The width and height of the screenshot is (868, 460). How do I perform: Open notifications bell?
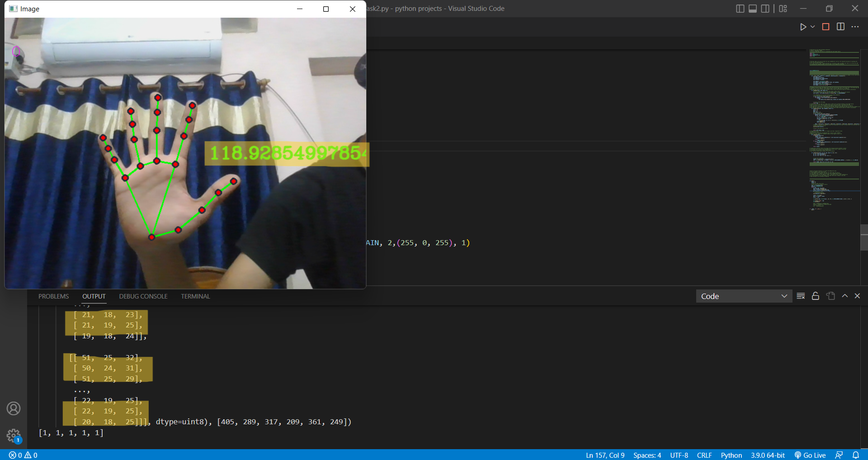click(x=855, y=455)
